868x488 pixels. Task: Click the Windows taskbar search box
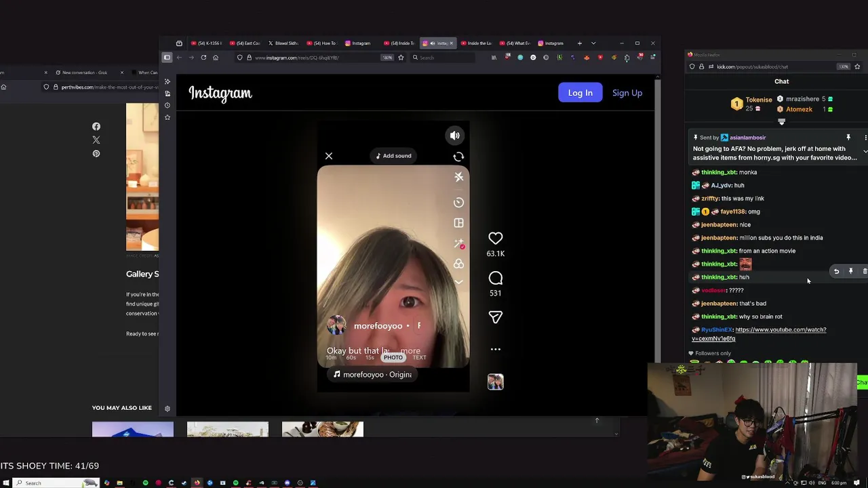pyautogui.click(x=56, y=483)
